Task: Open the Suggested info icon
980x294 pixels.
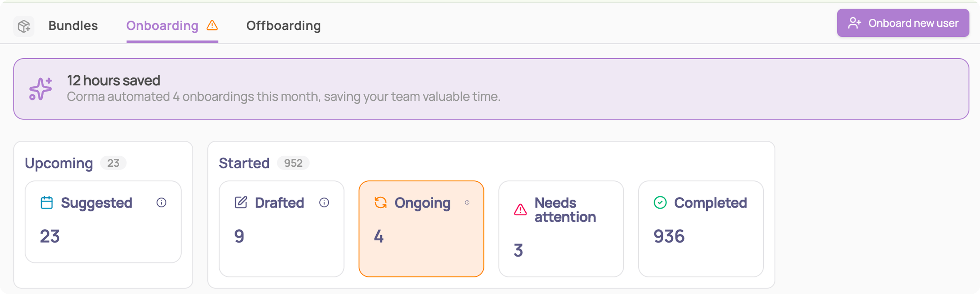Action: (x=161, y=202)
